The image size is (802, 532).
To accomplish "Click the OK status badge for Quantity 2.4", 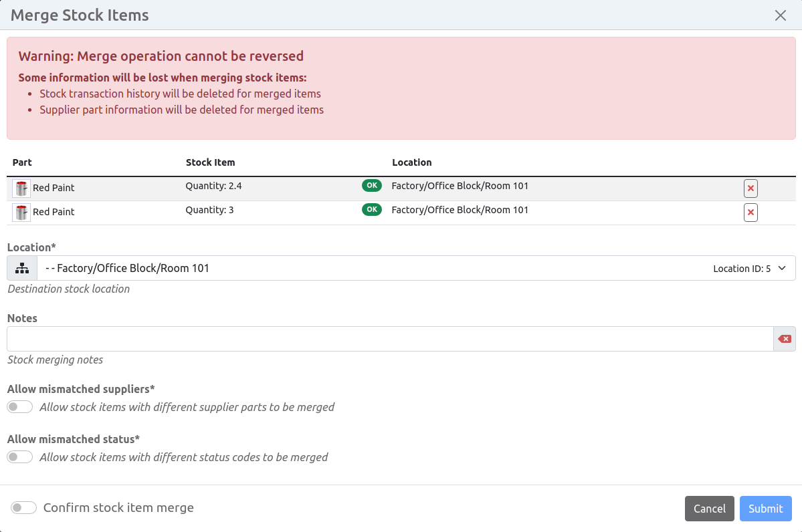I will pyautogui.click(x=372, y=186).
